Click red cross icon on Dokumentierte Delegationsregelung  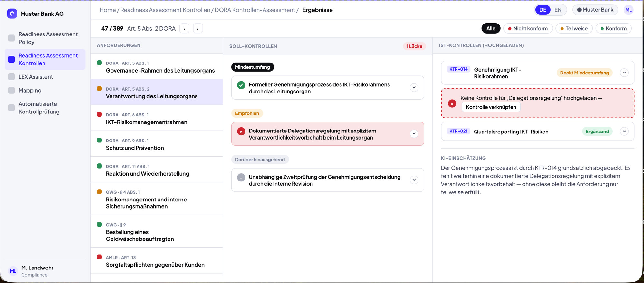pos(241,132)
